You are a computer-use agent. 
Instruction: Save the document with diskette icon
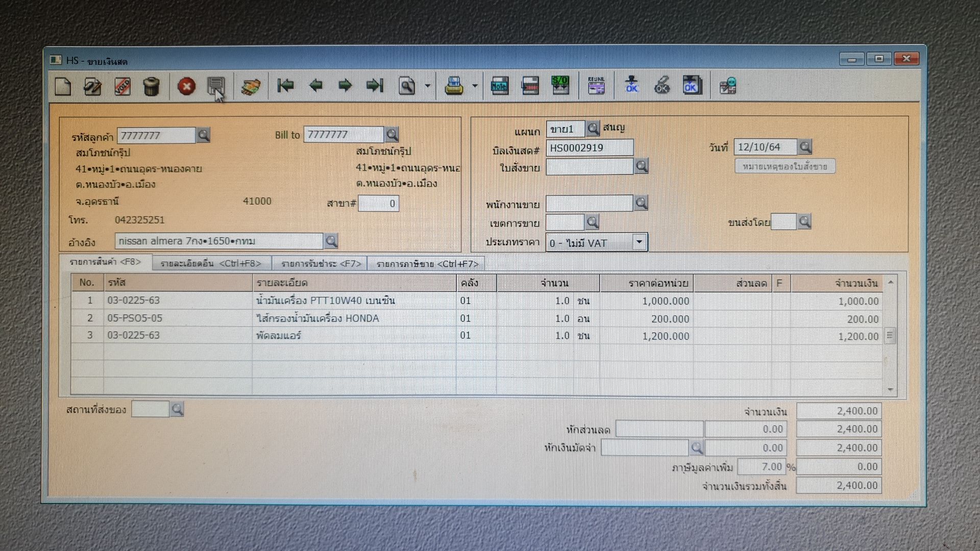[215, 86]
